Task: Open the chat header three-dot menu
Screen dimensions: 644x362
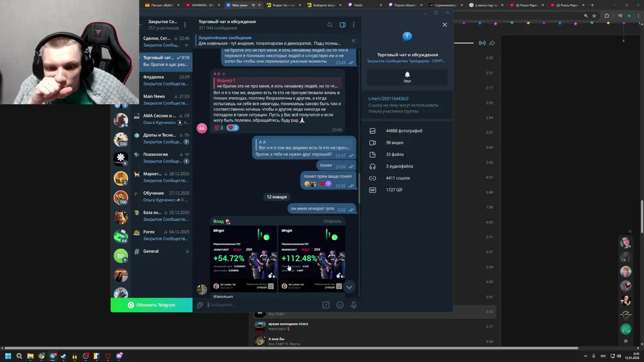Action: tap(353, 25)
